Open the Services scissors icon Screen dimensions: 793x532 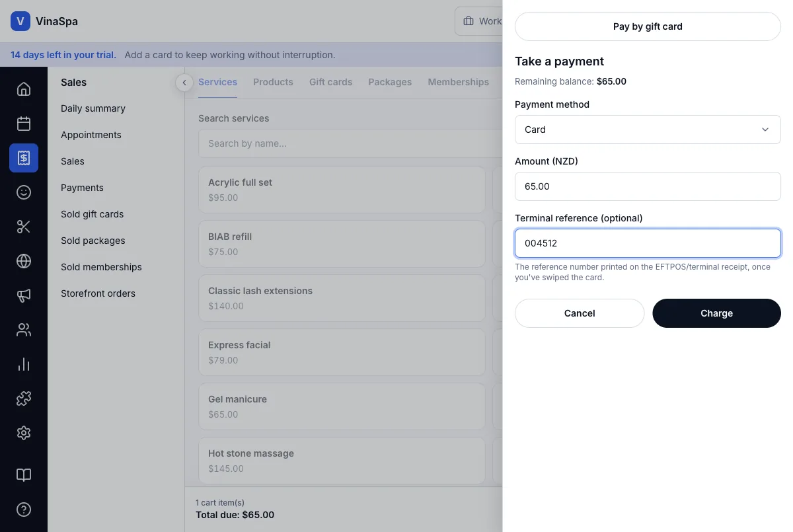coord(24,227)
